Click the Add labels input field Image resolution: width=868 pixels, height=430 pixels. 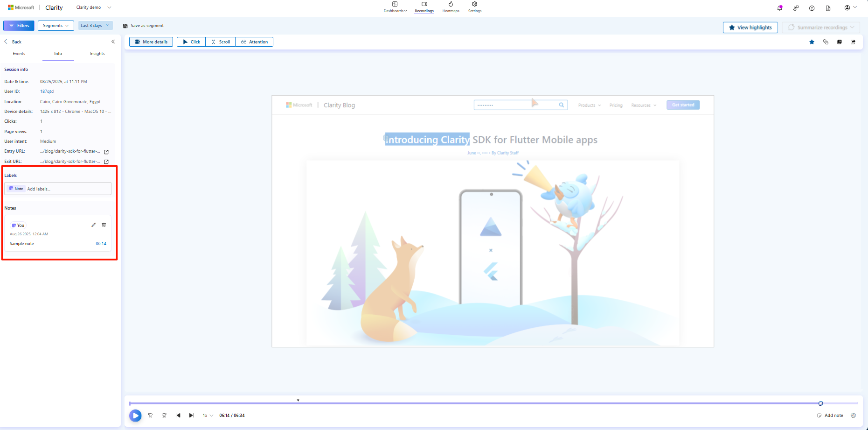tap(58, 189)
